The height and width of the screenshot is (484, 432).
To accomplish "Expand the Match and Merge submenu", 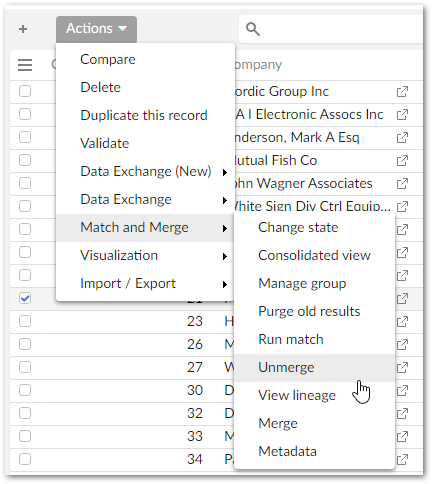I will (x=146, y=228).
